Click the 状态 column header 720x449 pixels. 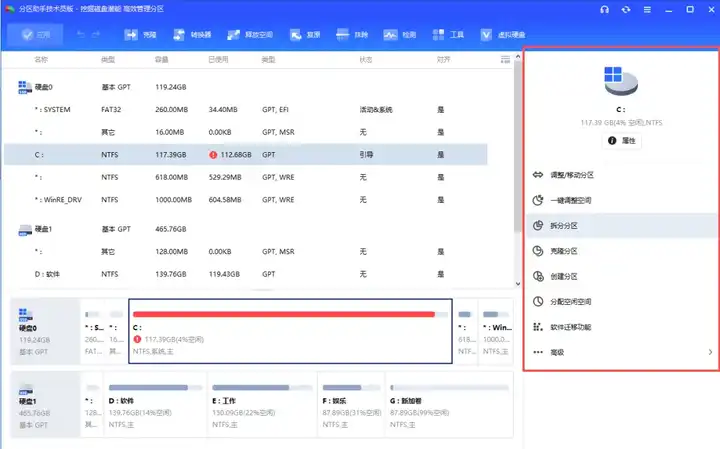pyautogui.click(x=366, y=60)
